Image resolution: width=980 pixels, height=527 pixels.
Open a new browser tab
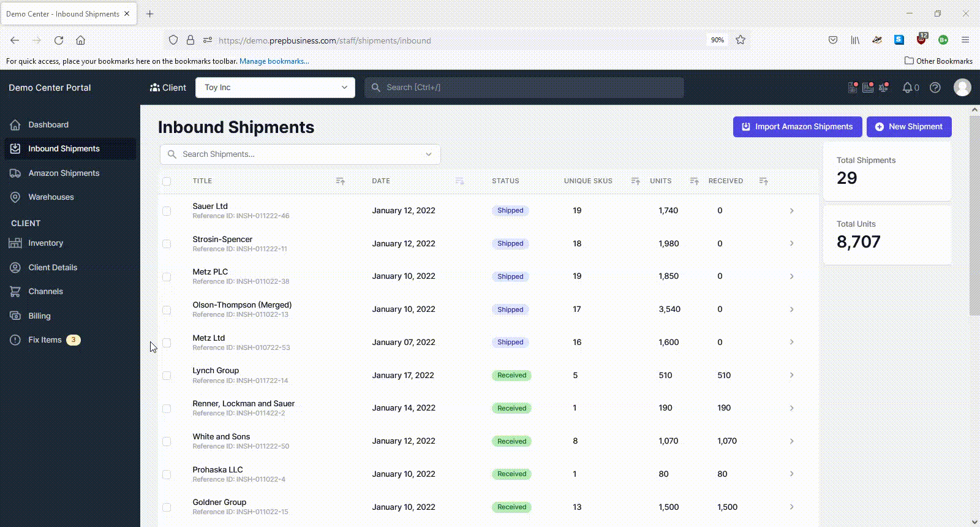click(150, 13)
